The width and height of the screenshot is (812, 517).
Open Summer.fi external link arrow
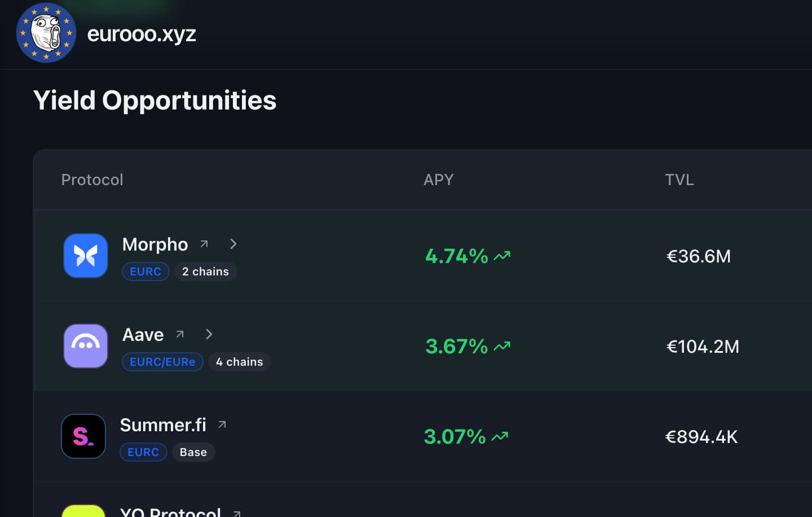point(222,424)
